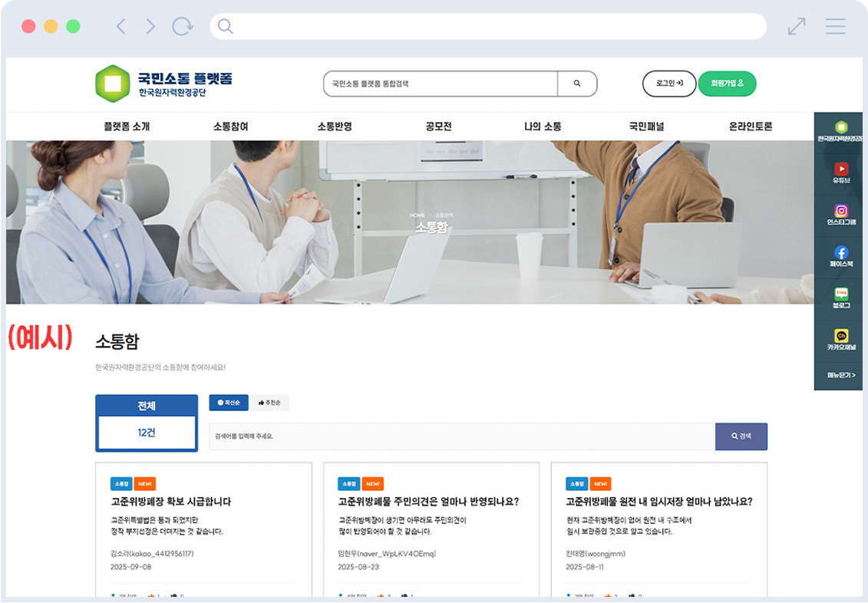Click the green platform logo

click(x=112, y=84)
